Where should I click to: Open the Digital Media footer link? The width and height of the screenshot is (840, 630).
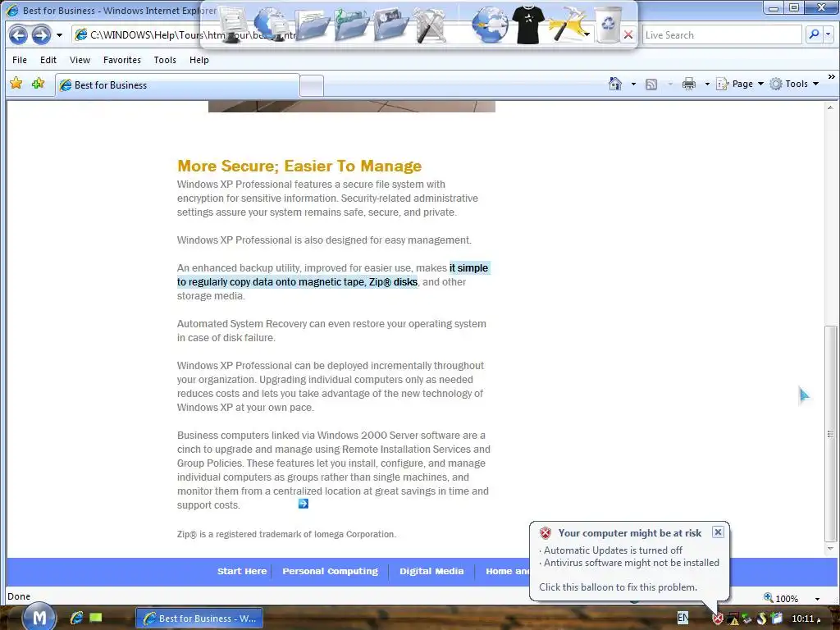pyautogui.click(x=431, y=571)
